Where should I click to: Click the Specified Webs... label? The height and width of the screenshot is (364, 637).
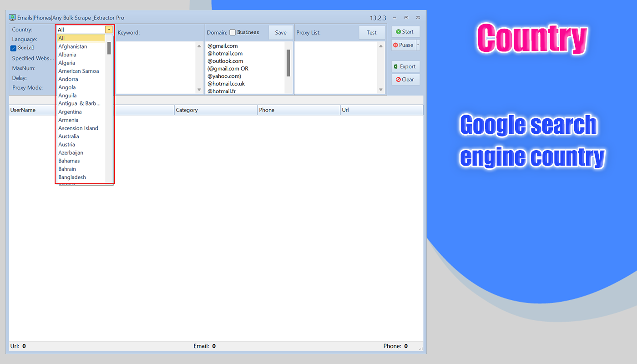33,58
